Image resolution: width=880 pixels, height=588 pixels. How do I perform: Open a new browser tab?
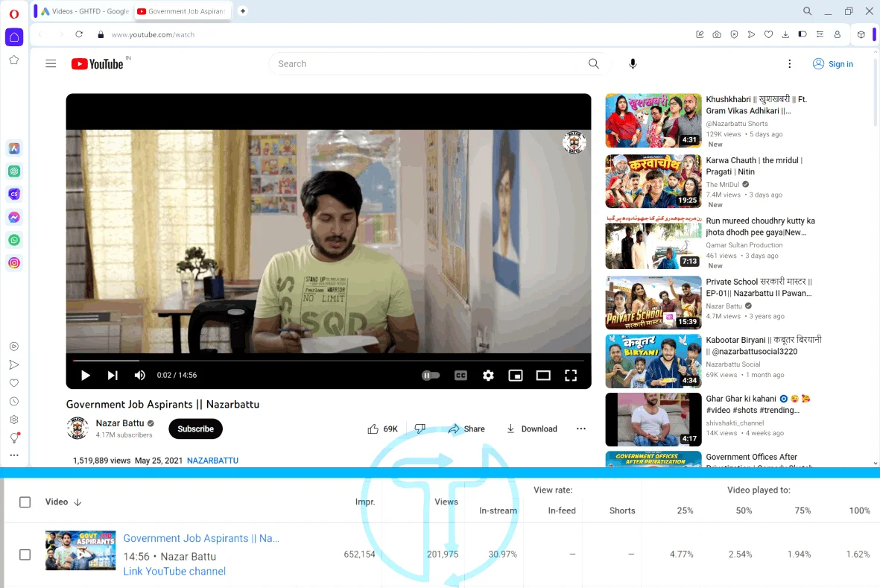click(x=242, y=10)
